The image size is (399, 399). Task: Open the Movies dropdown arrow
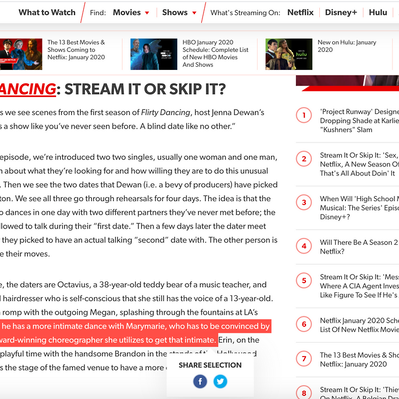(147, 13)
